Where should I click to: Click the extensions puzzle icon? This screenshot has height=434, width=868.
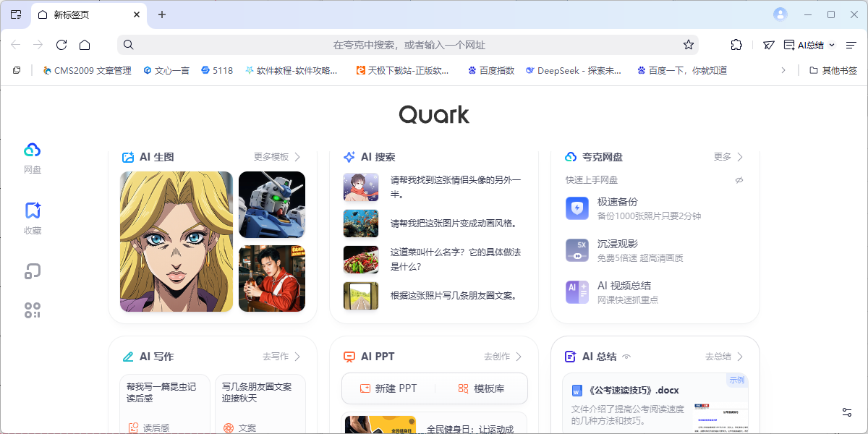coord(736,45)
